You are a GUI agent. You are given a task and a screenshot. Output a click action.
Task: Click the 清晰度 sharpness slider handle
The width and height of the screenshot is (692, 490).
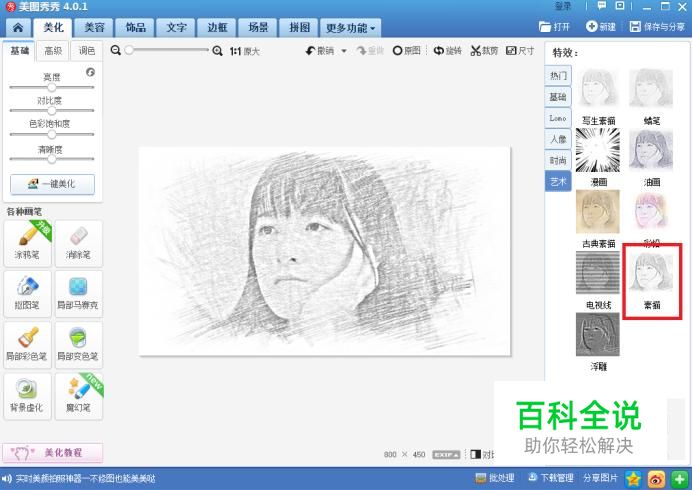coord(52,159)
